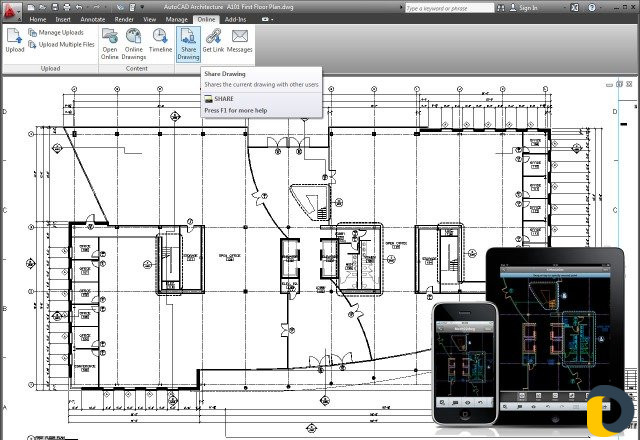The height and width of the screenshot is (440, 640).
Task: Expand the quick access toolbar customize arrow
Action: [x=142, y=7]
